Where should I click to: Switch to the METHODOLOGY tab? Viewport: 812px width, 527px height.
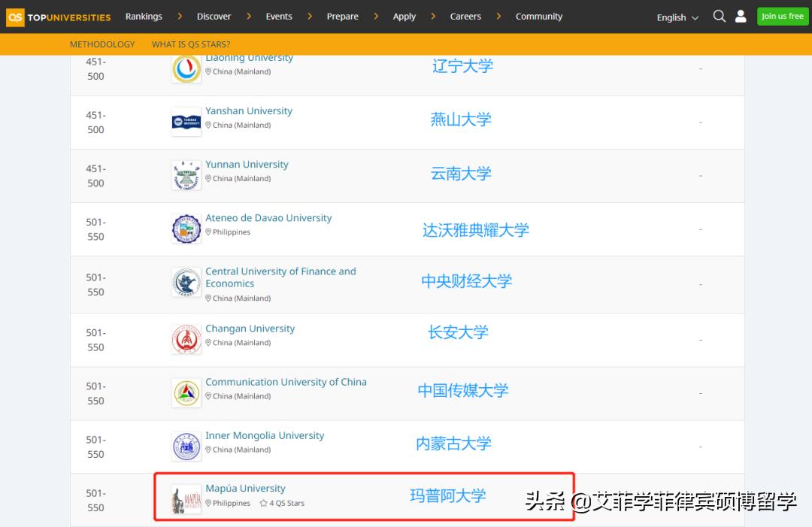tap(101, 44)
